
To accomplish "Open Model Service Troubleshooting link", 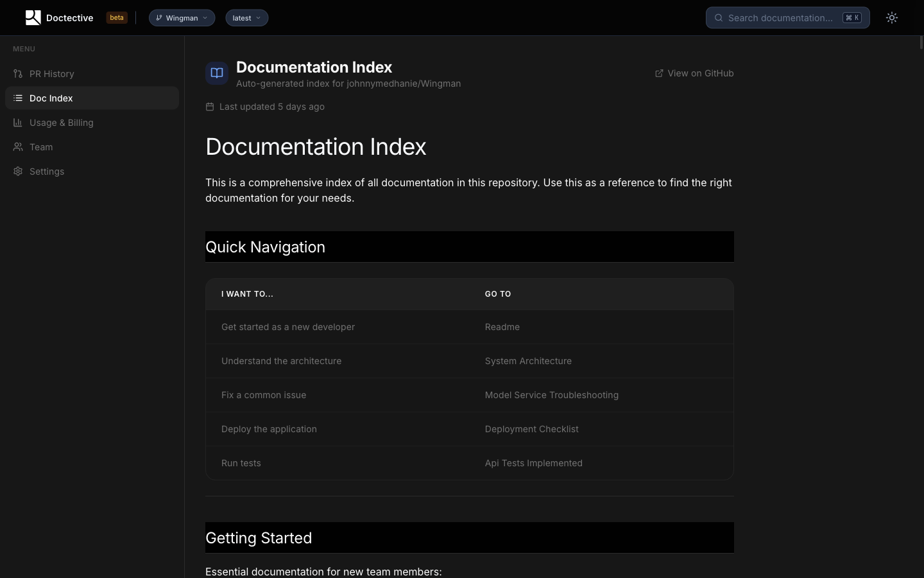I will (x=552, y=395).
